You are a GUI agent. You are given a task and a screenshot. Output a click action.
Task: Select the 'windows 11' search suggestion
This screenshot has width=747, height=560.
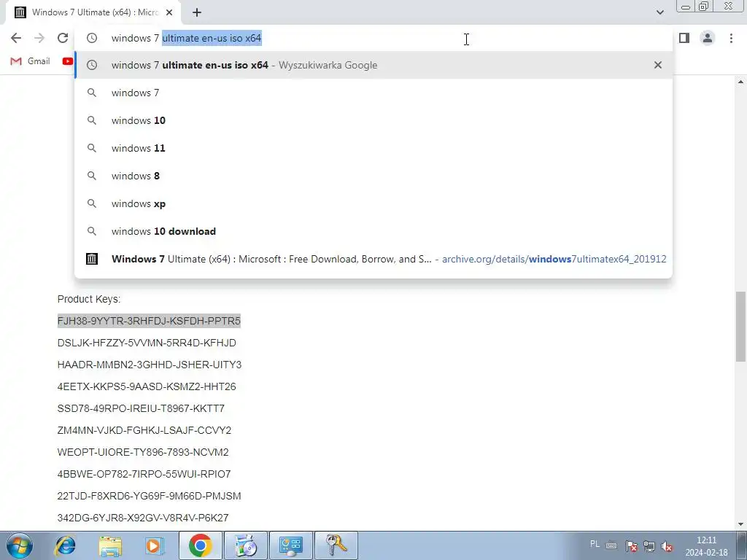point(373,148)
